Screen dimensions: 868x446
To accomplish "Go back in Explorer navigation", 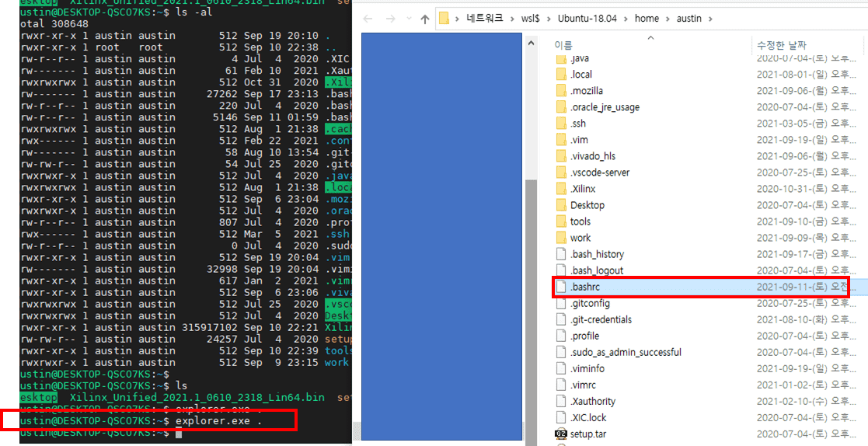I will [368, 19].
